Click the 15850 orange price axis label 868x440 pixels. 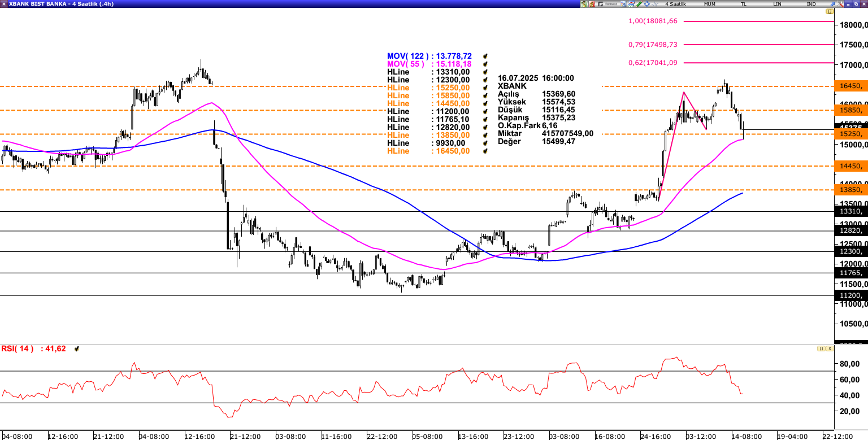coord(851,110)
